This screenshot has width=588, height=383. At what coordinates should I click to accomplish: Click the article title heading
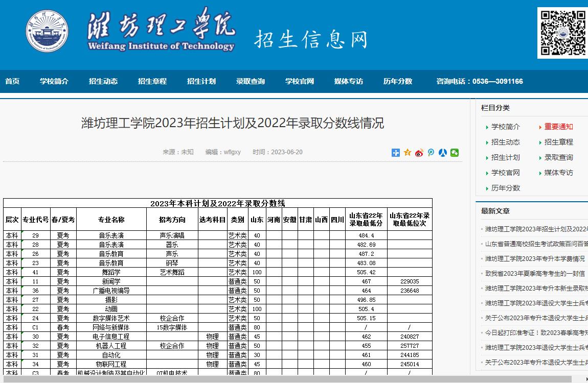(x=233, y=123)
